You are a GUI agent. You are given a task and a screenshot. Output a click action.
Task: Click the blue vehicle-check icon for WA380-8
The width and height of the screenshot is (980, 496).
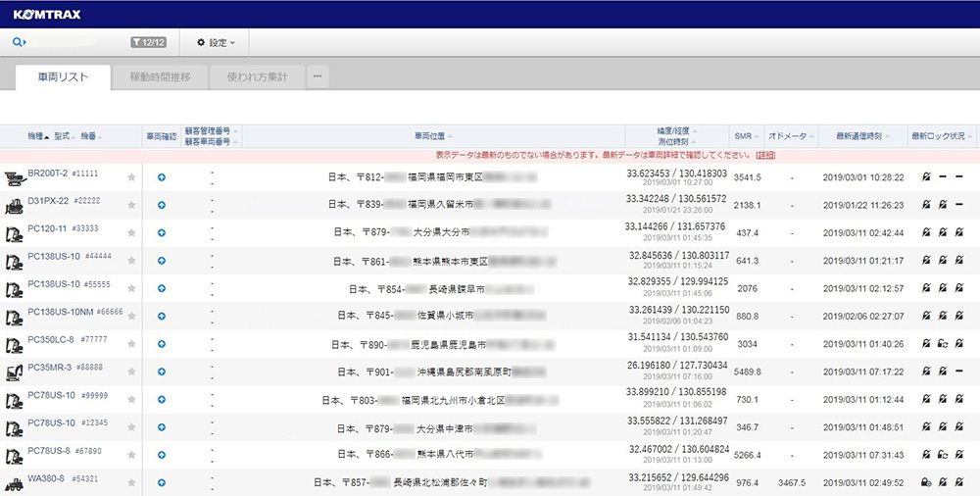(x=161, y=483)
